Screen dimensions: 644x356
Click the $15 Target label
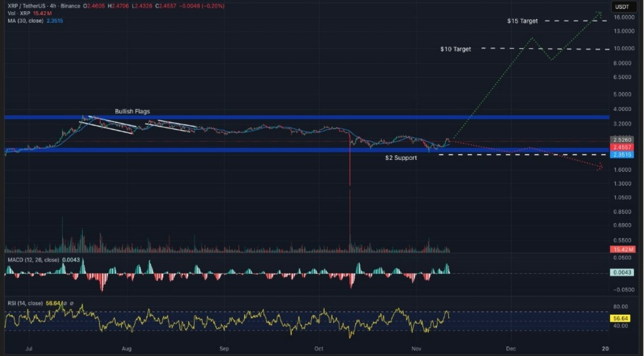[522, 21]
